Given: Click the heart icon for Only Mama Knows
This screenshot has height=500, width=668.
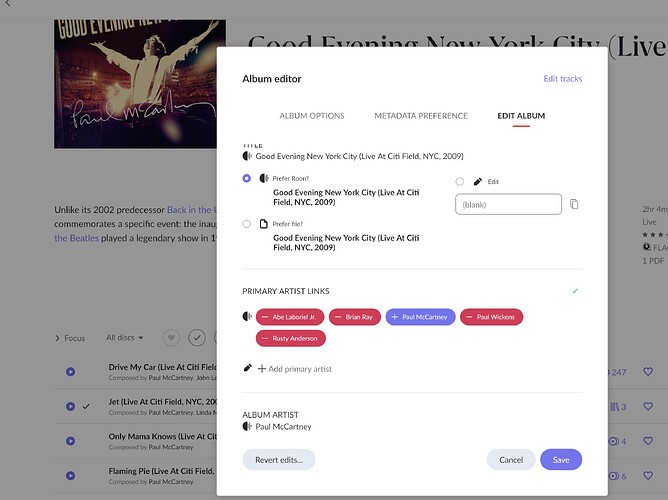Looking at the screenshot, I should (x=648, y=441).
